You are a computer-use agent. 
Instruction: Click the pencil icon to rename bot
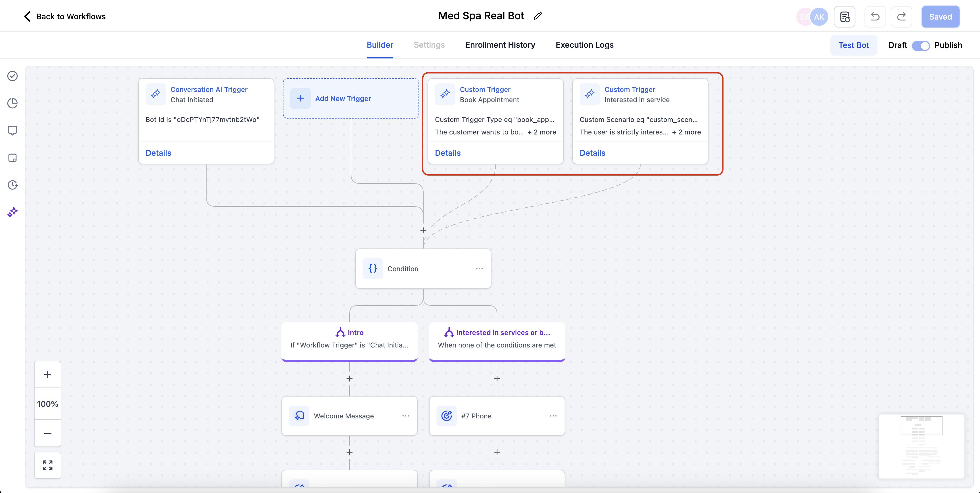pos(538,16)
